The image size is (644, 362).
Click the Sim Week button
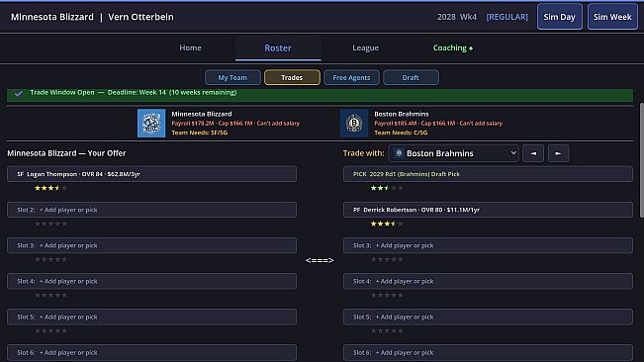612,17
